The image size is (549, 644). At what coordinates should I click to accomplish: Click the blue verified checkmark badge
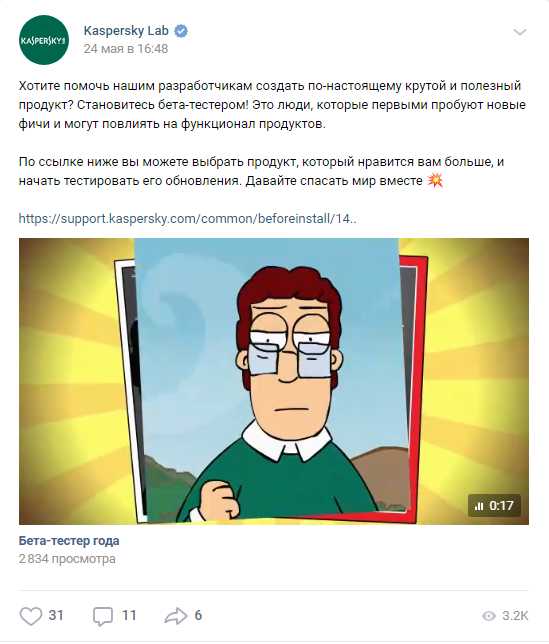pos(181,31)
